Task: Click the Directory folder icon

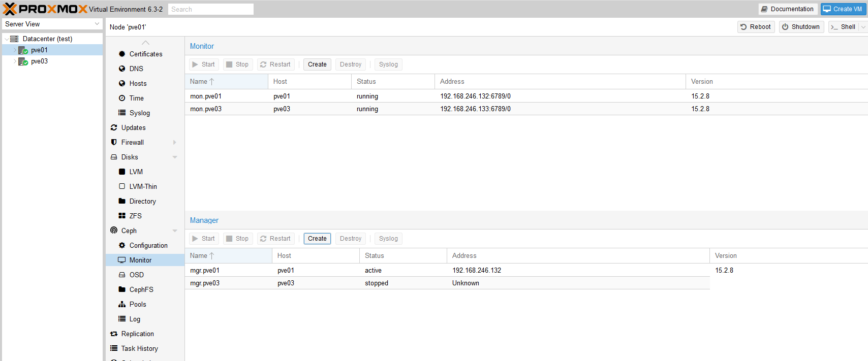Action: click(122, 201)
